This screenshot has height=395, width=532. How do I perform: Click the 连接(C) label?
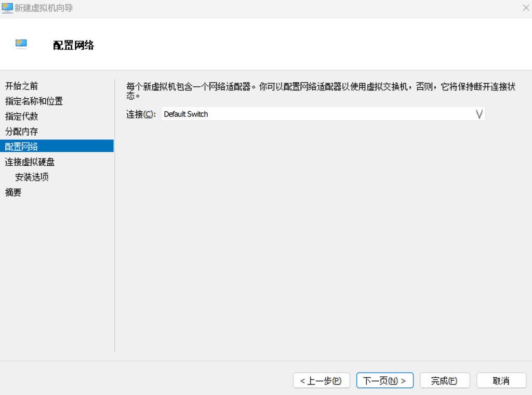pos(138,114)
